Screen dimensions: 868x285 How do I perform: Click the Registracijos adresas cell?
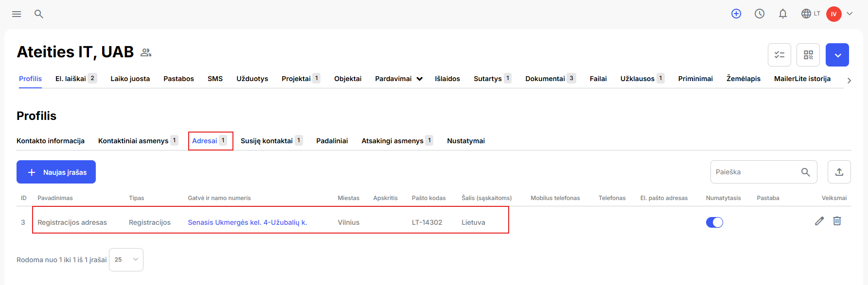pos(72,222)
